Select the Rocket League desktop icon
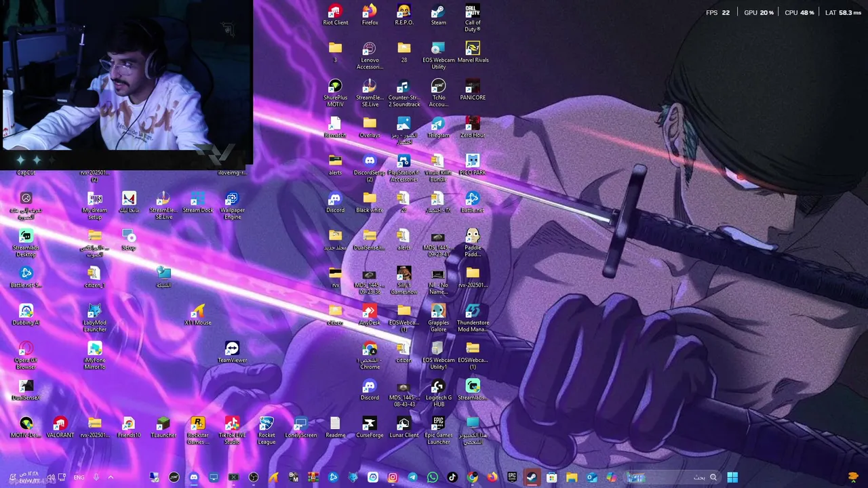 tap(267, 430)
